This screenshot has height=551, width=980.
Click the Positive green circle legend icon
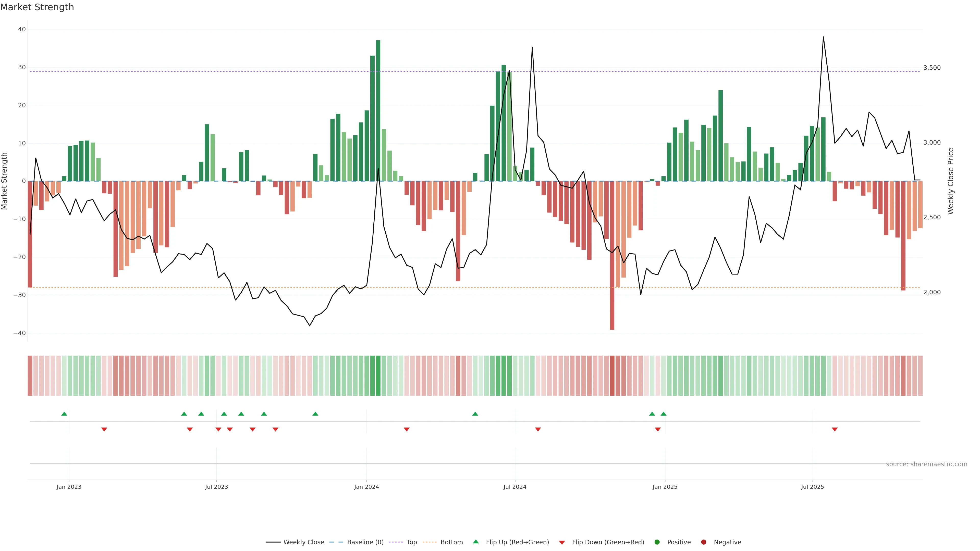pos(657,542)
